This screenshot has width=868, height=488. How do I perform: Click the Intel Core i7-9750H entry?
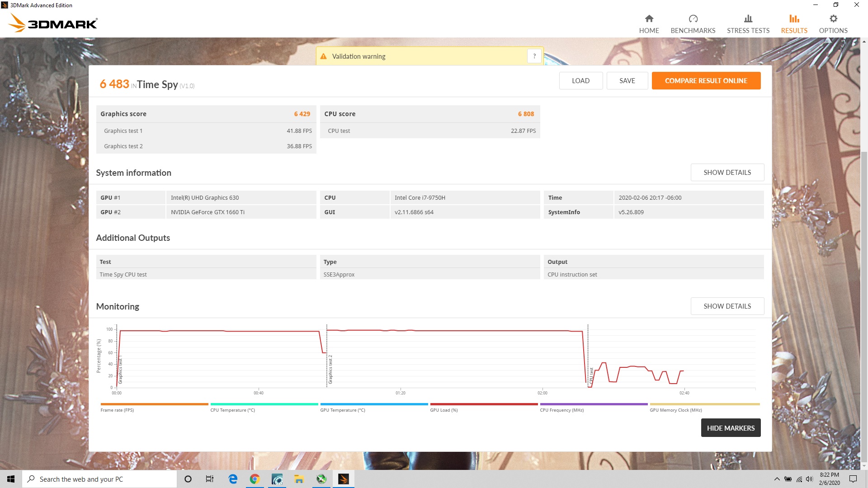pos(420,197)
